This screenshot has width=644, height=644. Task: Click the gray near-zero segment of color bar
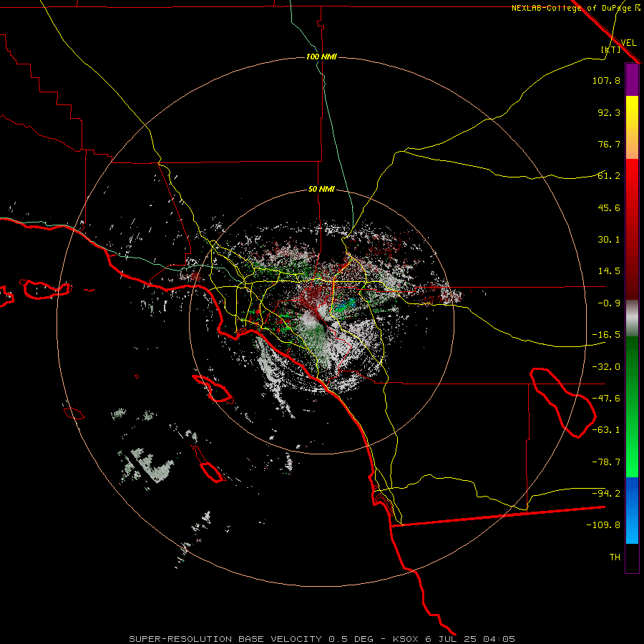click(x=632, y=318)
